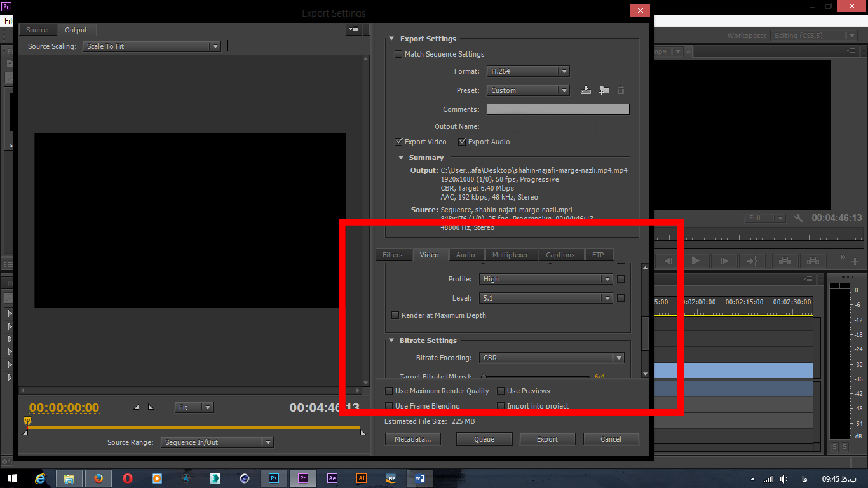
Task: Open Photoshop from the taskbar
Action: click(274, 478)
